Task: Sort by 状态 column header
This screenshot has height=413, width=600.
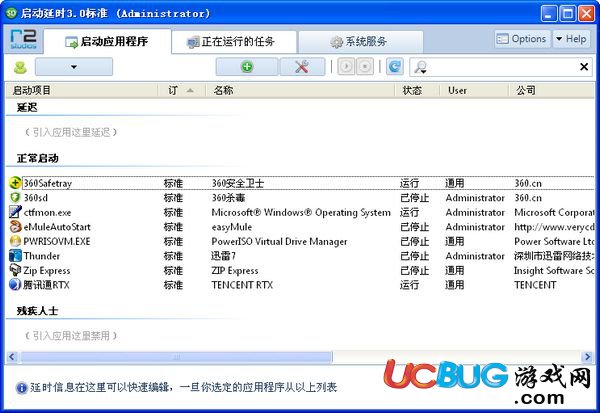Action: point(417,90)
